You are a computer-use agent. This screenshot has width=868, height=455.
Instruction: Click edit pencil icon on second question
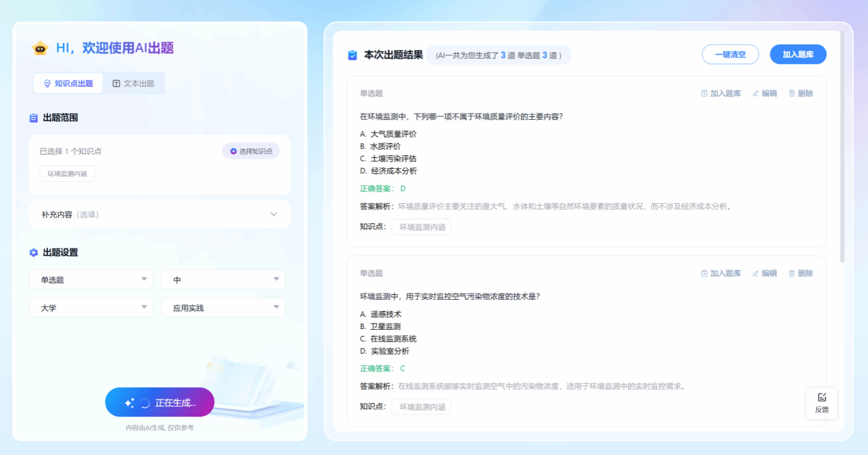[756, 274]
